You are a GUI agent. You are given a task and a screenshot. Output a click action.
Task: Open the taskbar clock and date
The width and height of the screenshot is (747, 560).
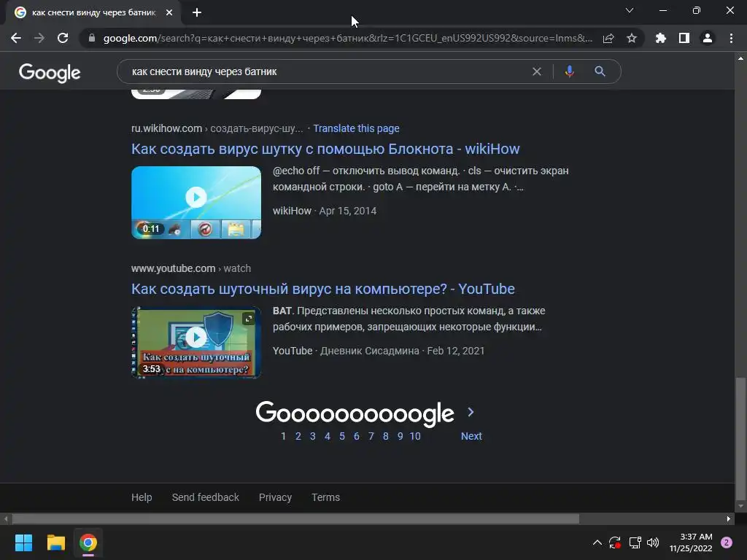point(691,542)
